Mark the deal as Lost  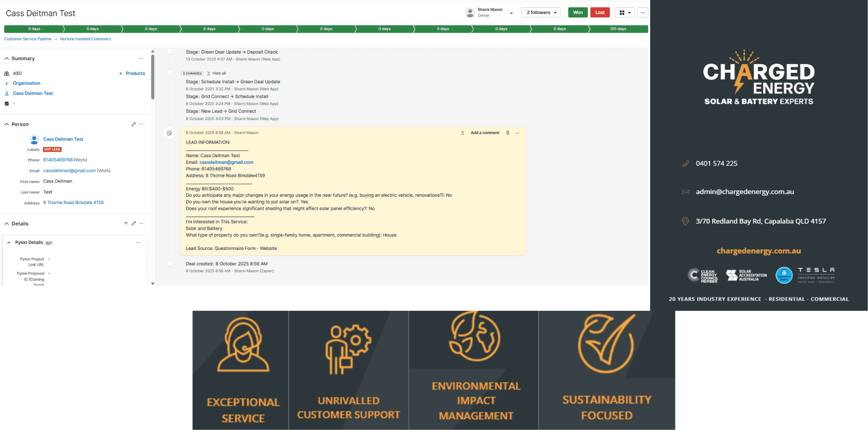click(600, 13)
